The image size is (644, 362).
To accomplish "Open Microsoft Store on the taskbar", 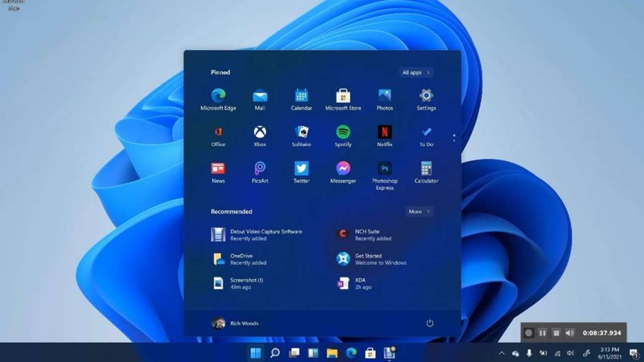I will (x=370, y=353).
